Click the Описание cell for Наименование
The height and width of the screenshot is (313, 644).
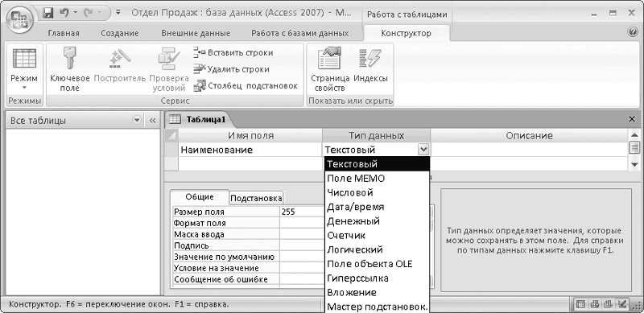(529, 150)
